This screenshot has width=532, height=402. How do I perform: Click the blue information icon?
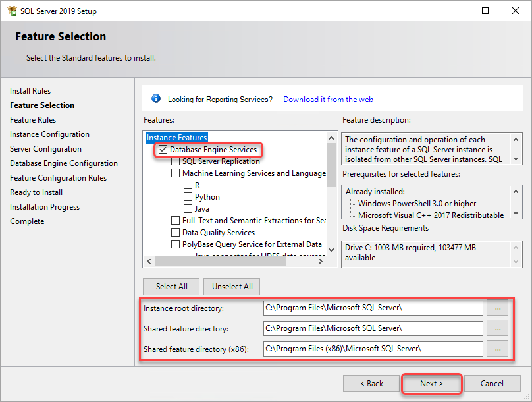[156, 98]
